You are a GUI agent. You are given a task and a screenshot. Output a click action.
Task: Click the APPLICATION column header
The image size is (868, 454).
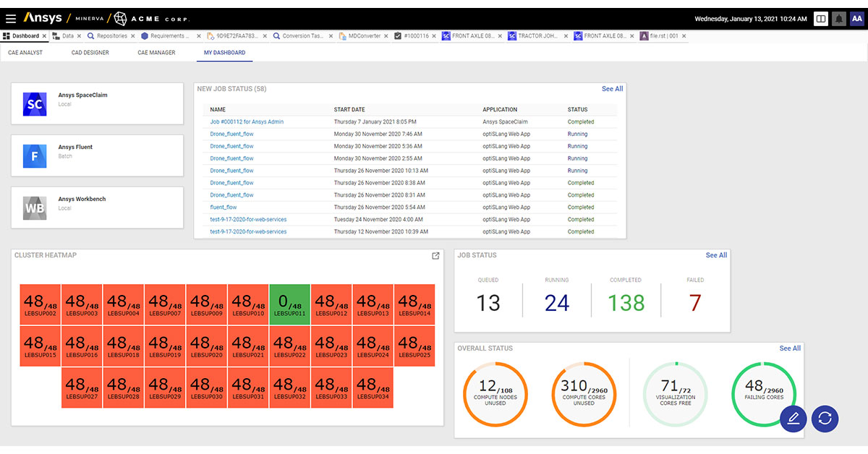click(500, 110)
